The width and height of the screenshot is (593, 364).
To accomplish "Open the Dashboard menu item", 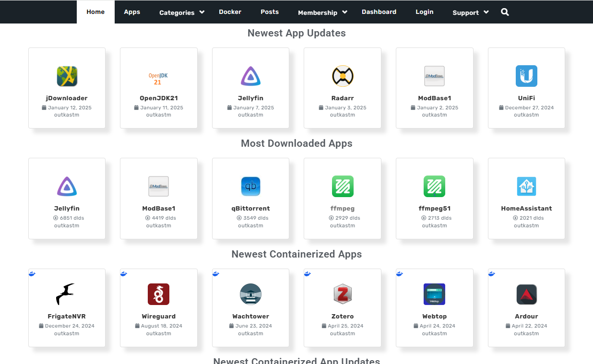I will [x=379, y=12].
